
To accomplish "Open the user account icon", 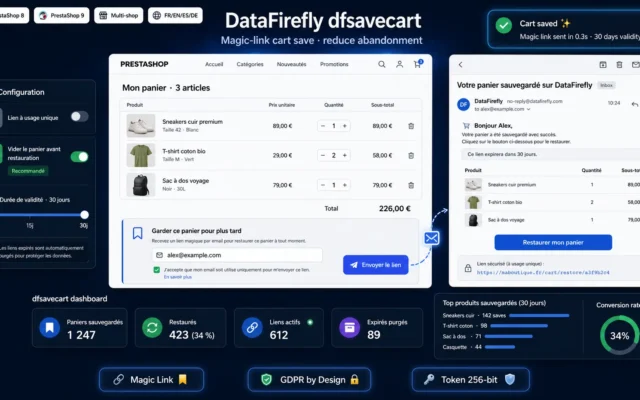I will [400, 64].
